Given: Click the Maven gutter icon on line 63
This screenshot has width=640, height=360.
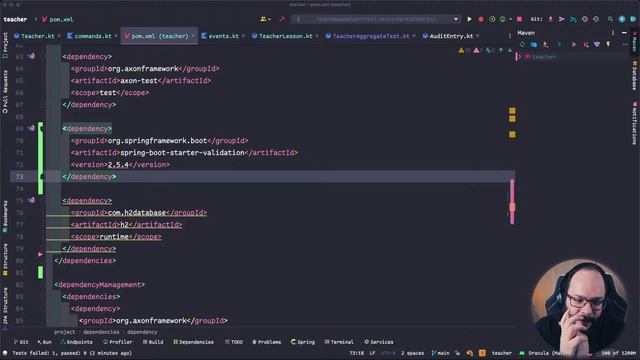Looking at the screenshot, I should 31,56.
